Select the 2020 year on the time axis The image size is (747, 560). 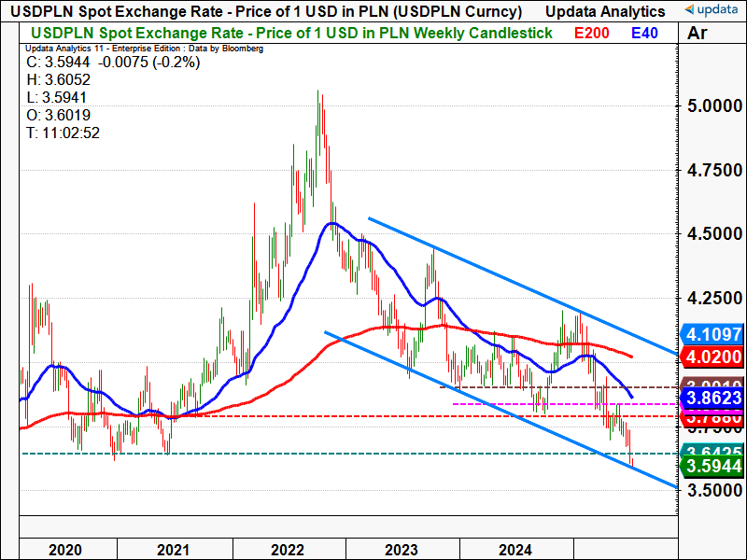click(65, 550)
